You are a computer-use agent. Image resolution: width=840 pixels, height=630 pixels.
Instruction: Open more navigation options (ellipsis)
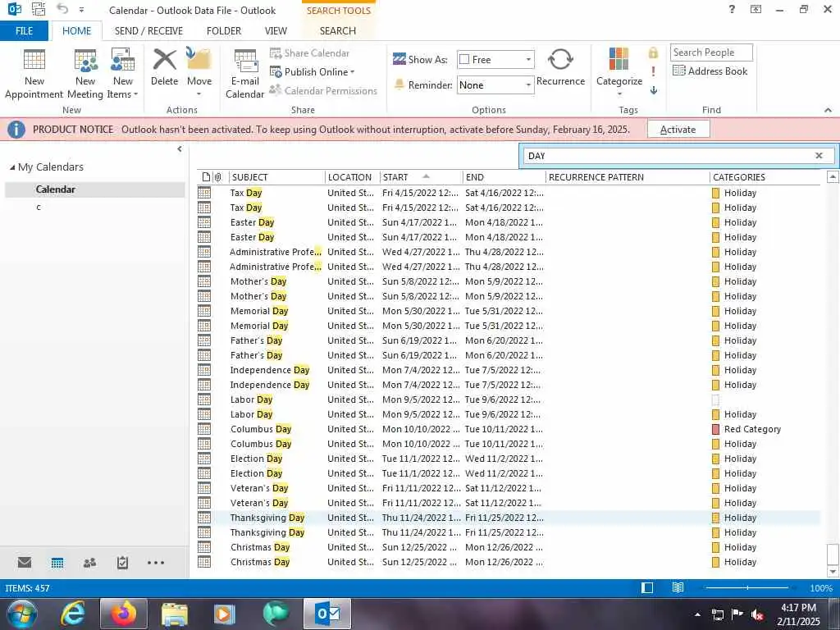click(x=155, y=563)
